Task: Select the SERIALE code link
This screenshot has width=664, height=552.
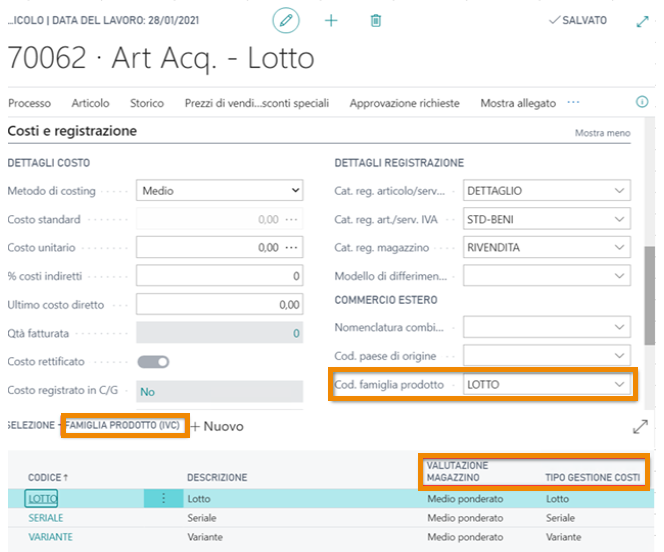Action: click(46, 518)
